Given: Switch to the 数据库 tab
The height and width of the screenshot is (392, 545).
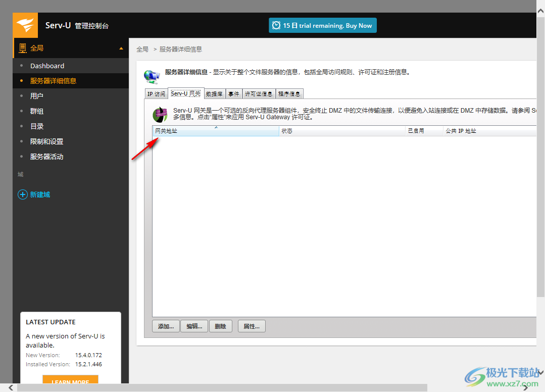Looking at the screenshot, I should tap(214, 94).
